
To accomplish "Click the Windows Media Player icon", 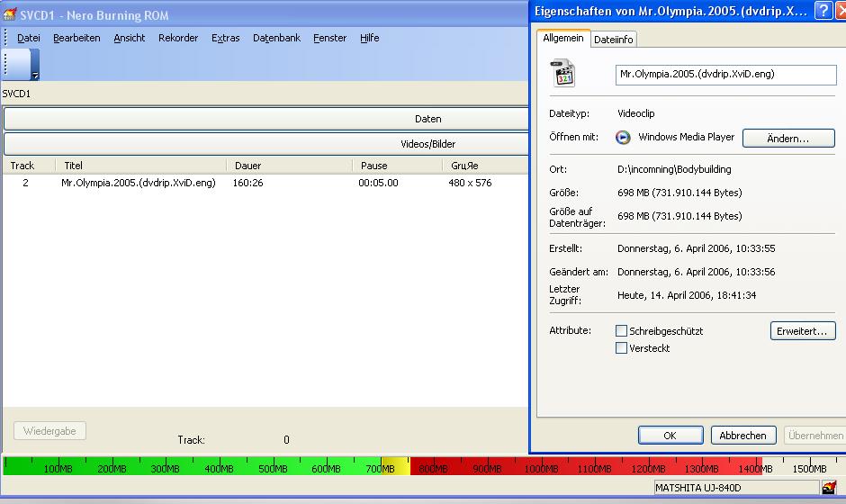I will [x=623, y=138].
